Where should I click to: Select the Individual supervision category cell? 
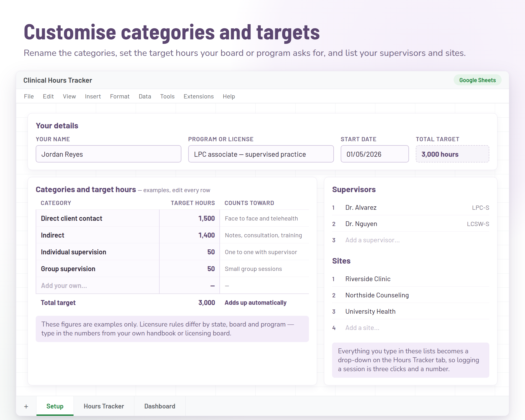click(x=98, y=252)
